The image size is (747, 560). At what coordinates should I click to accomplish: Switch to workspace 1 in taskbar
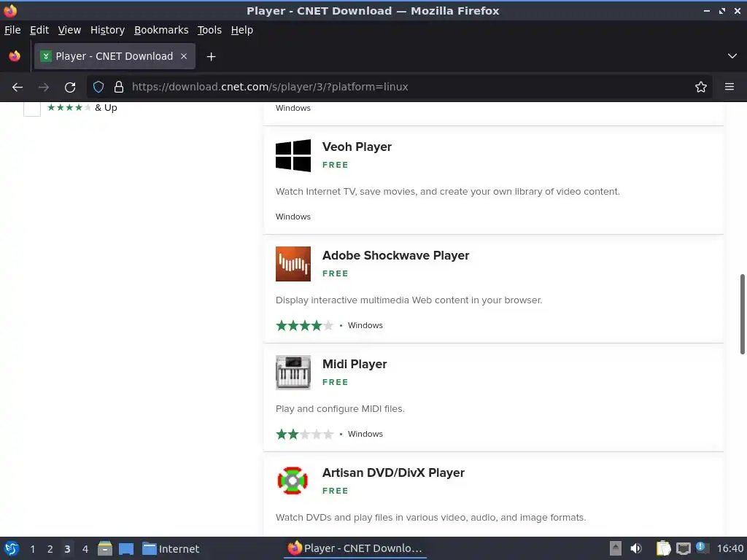tap(32, 549)
